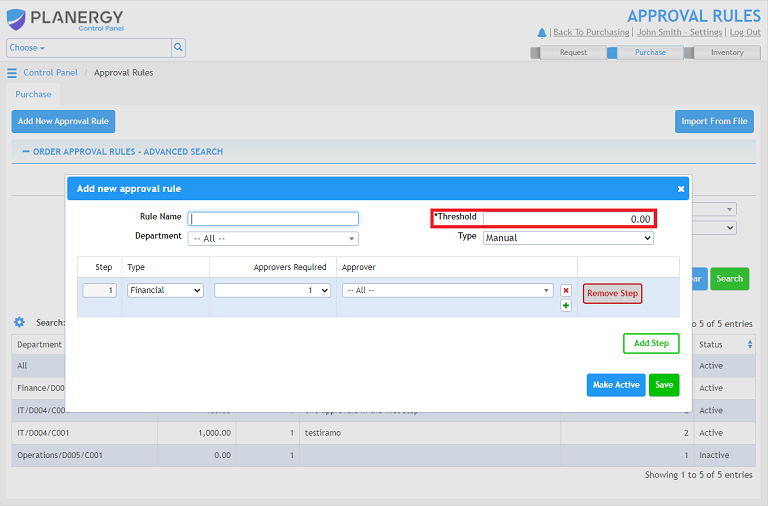
Task: Collapse Order Approval Rules advanced search section
Action: pos(26,152)
